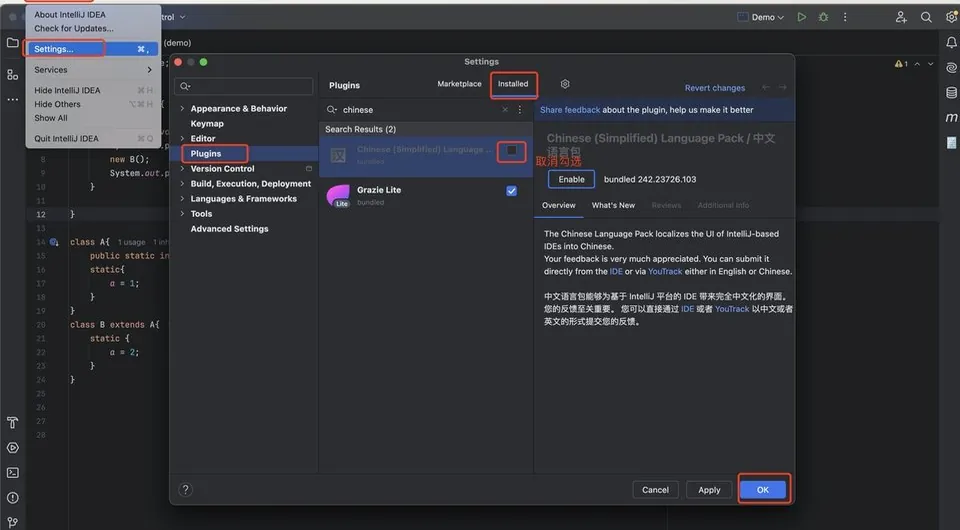Click the Debug bug icon
Image resolution: width=960 pixels, height=530 pixels.
click(823, 17)
